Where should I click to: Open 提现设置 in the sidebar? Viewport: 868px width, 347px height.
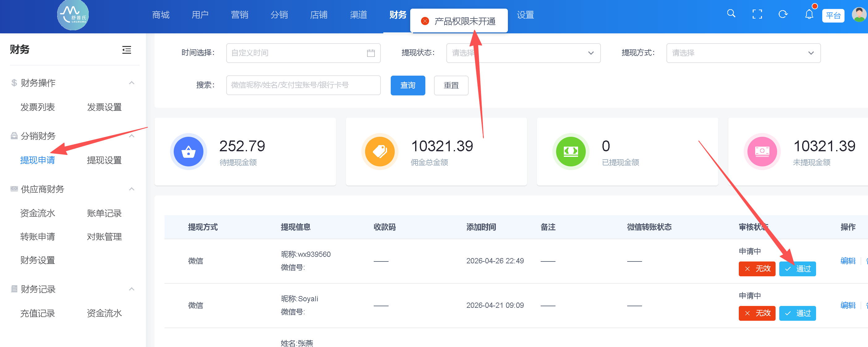104,160
